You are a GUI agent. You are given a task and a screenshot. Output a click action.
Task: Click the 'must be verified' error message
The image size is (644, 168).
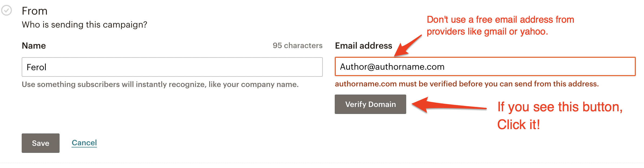(467, 84)
